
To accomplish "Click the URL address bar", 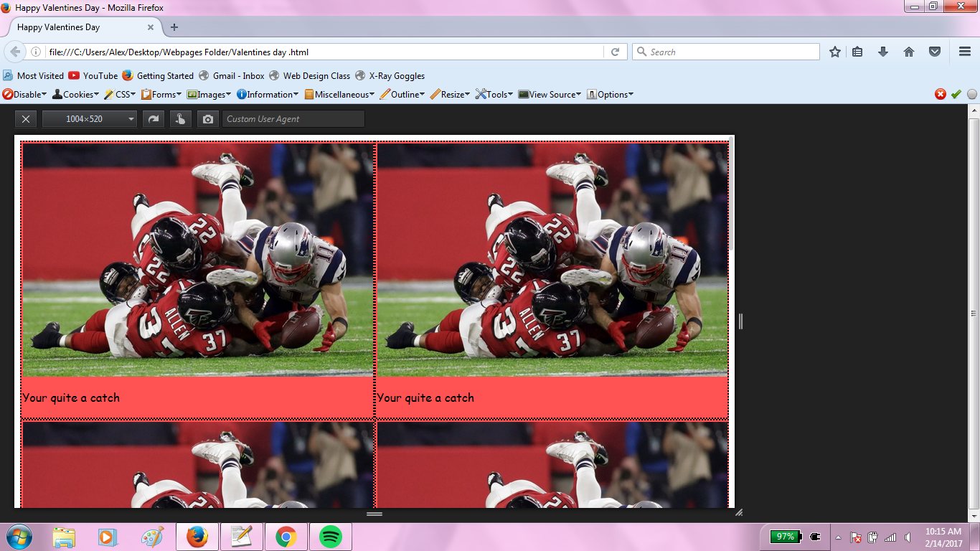I will [323, 52].
